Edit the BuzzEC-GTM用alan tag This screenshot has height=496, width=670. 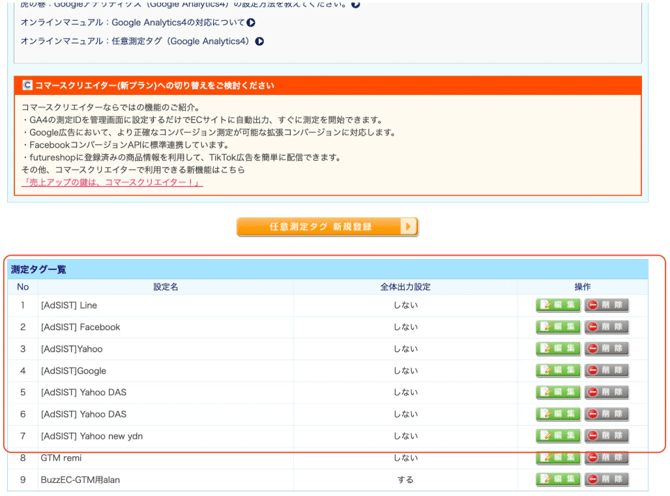(x=558, y=479)
